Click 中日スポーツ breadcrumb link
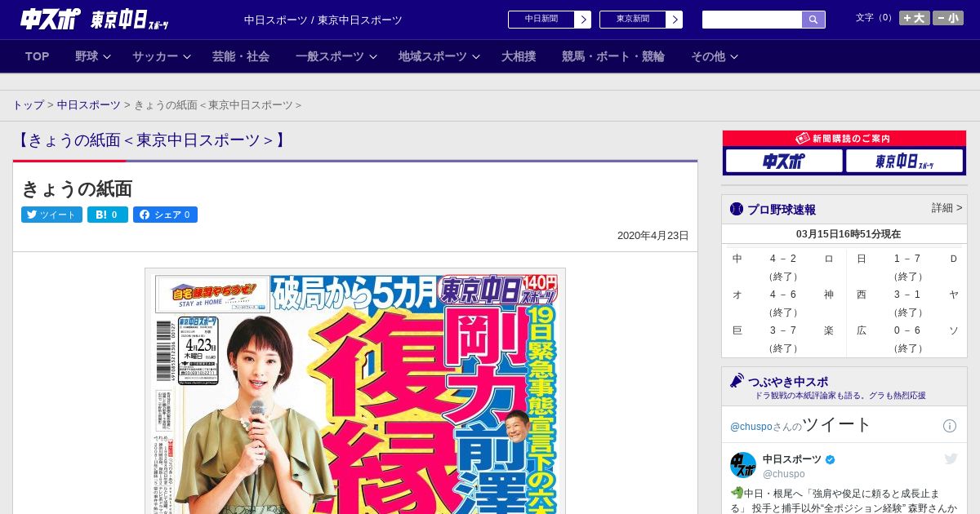The image size is (980, 514). pos(88,105)
